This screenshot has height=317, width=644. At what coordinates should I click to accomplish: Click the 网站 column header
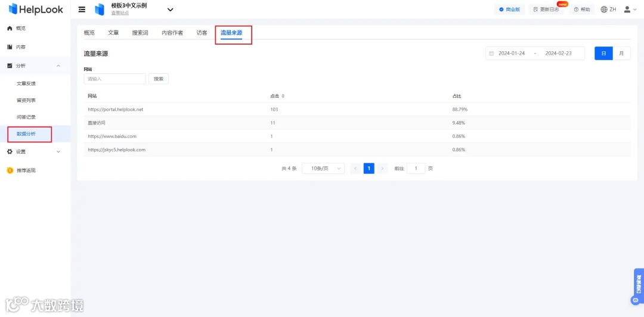point(92,96)
